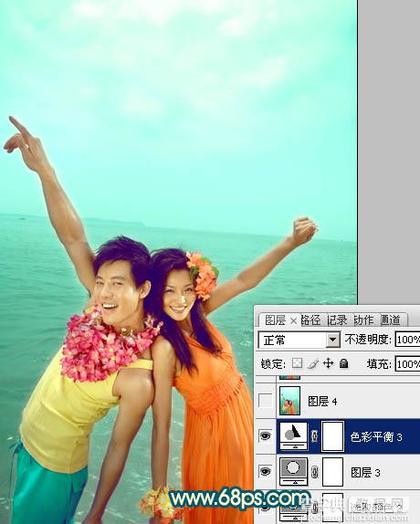
Task: Select the 图层 4 photo thumbnail
Action: coord(289,401)
